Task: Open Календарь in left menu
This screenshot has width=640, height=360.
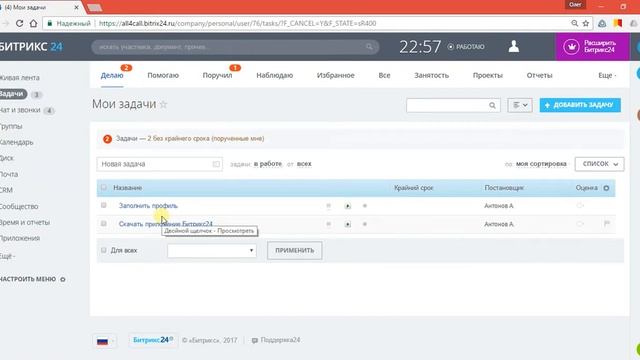Action: pyautogui.click(x=16, y=142)
